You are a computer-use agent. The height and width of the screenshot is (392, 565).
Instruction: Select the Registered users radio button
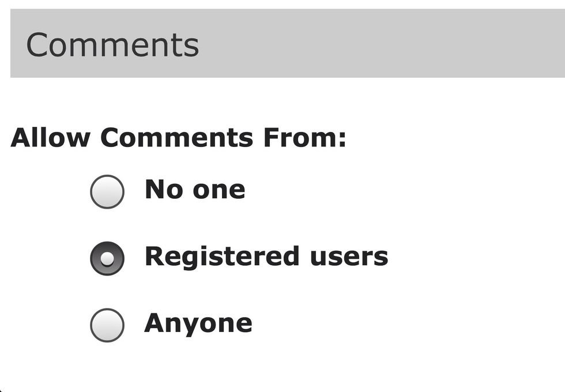point(107,258)
